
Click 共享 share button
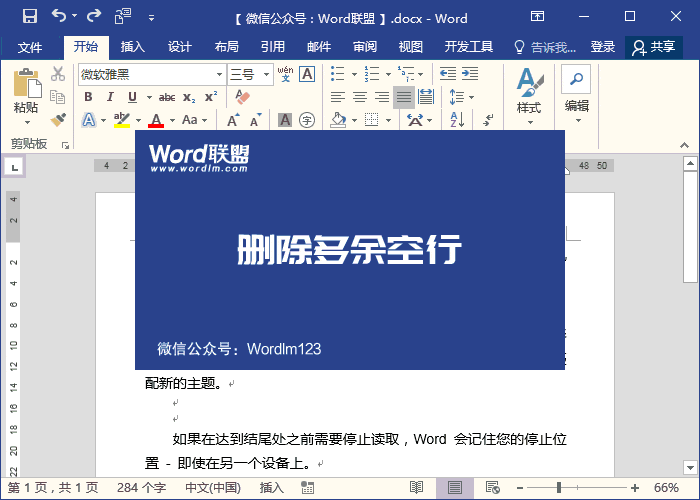654,47
